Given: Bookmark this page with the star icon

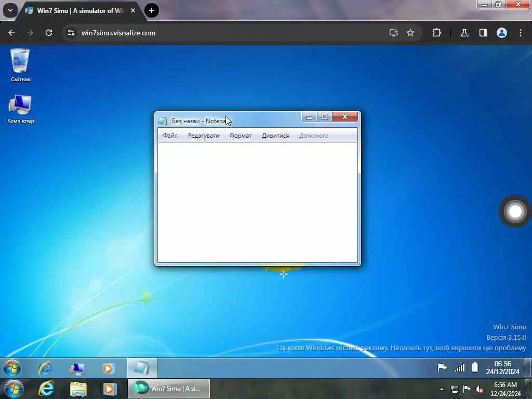Looking at the screenshot, I should click(x=410, y=33).
